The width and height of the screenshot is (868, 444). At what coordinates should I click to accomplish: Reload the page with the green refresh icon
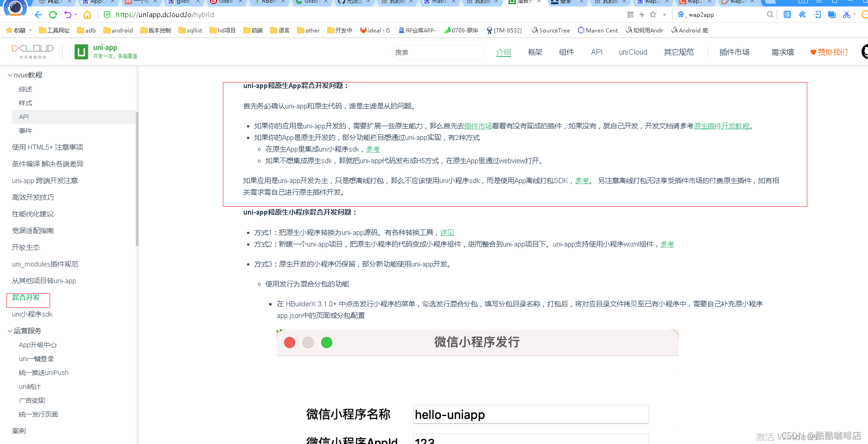[x=53, y=15]
